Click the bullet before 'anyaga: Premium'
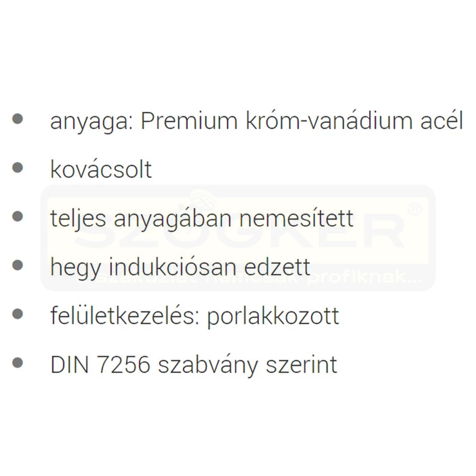476x476 pixels. [x=17, y=118]
